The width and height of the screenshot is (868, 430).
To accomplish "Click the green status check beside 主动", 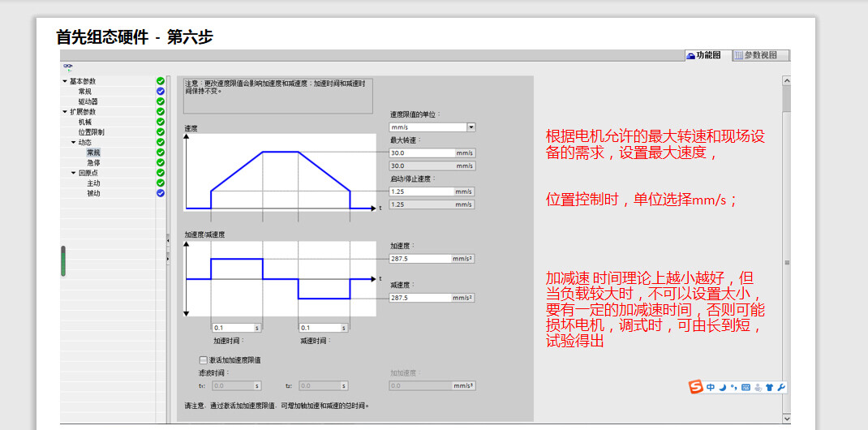I will point(161,183).
